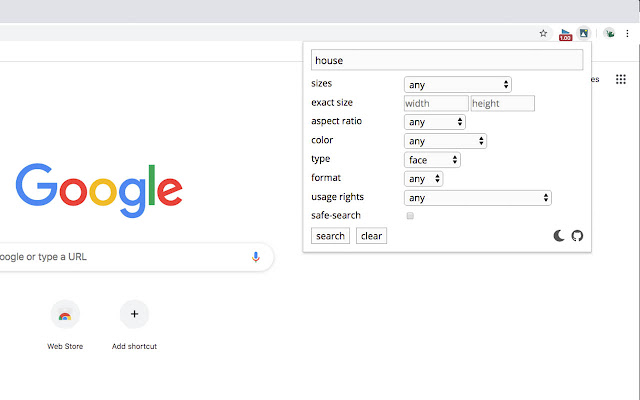This screenshot has height=400, width=640.
Task: Click the profile avatar in the toolbar
Action: pyautogui.click(x=609, y=33)
